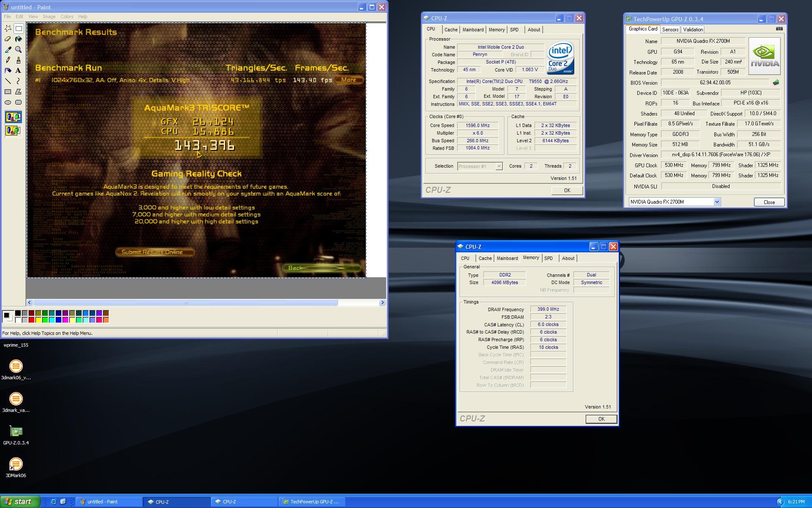Click the More button in benchmark image
This screenshot has height=508, width=812.
pyautogui.click(x=349, y=80)
